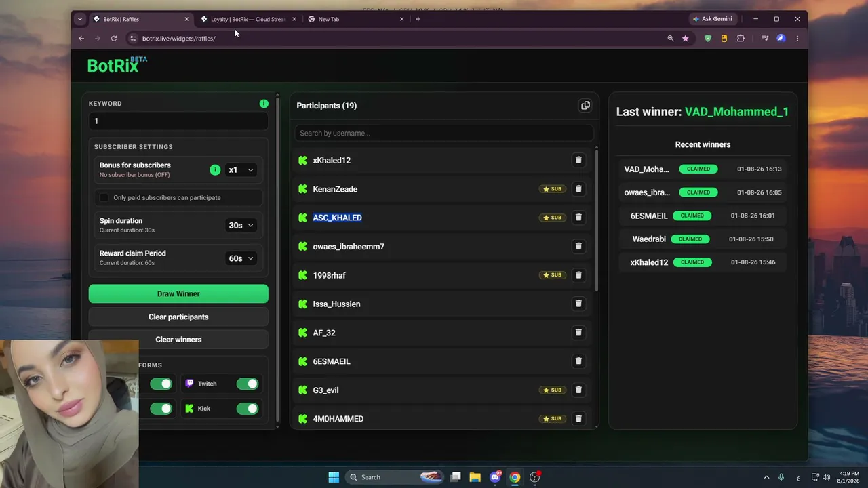
Task: Open the zoom magnifier icon in the address bar
Action: 671,39
